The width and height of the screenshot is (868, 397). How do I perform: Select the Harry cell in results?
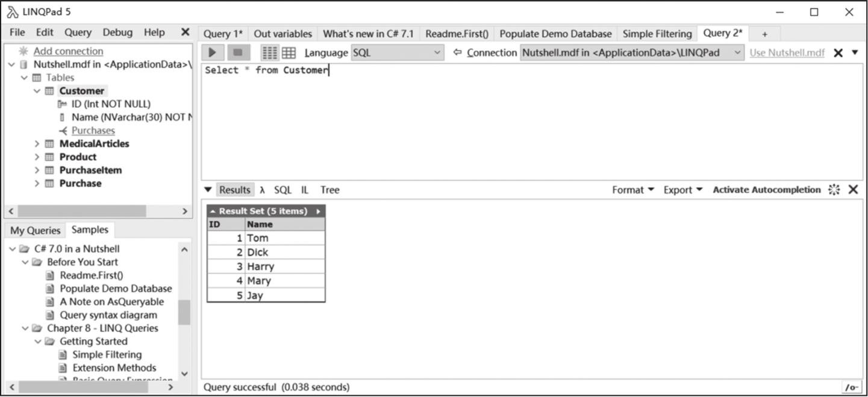(x=285, y=266)
